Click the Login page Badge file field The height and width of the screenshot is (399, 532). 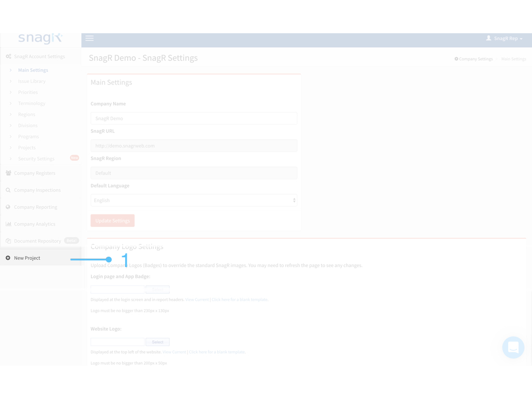[117, 289]
